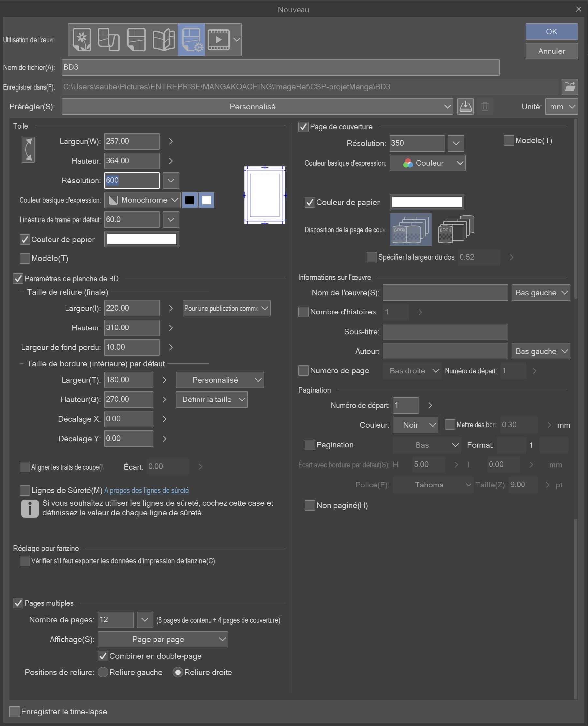
Task: Open slider arrow for Largeur de fond perdu
Action: (x=171, y=347)
